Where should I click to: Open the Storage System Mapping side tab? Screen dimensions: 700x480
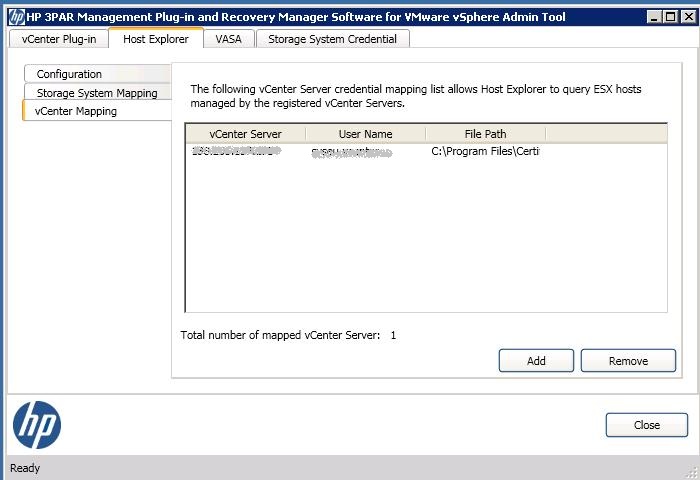pos(98,93)
